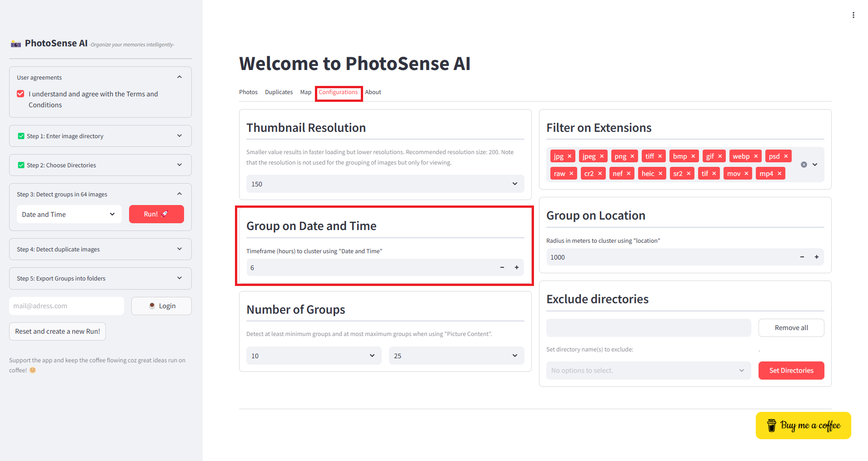Switch to the Duplicates tab
Image resolution: width=868 pixels, height=461 pixels.
tap(279, 92)
